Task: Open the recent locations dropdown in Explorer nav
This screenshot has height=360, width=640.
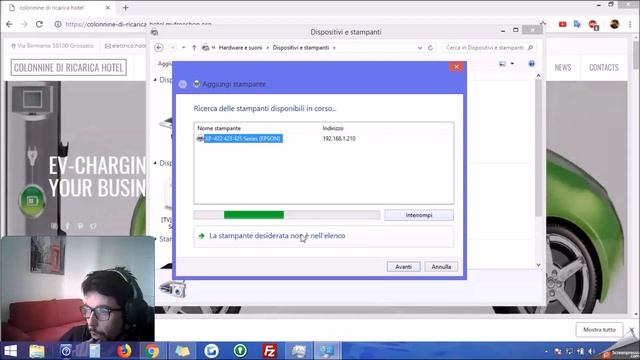Action: pos(183,48)
